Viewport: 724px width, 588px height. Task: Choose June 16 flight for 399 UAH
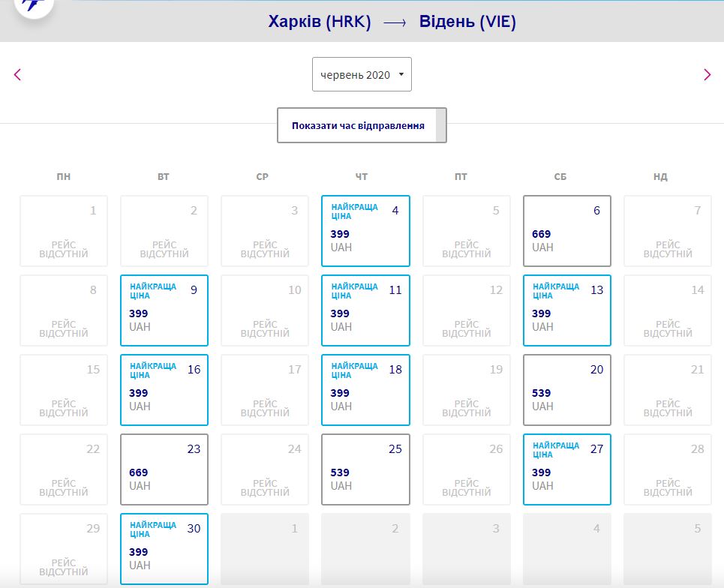tap(164, 390)
